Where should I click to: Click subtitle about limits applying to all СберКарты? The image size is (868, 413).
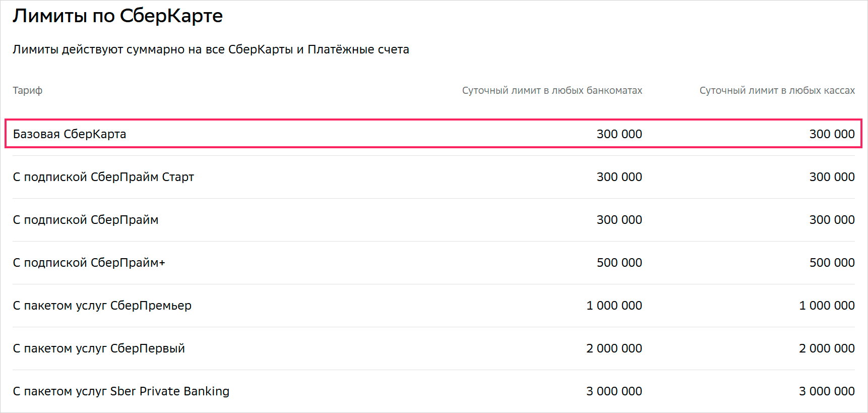(211, 49)
